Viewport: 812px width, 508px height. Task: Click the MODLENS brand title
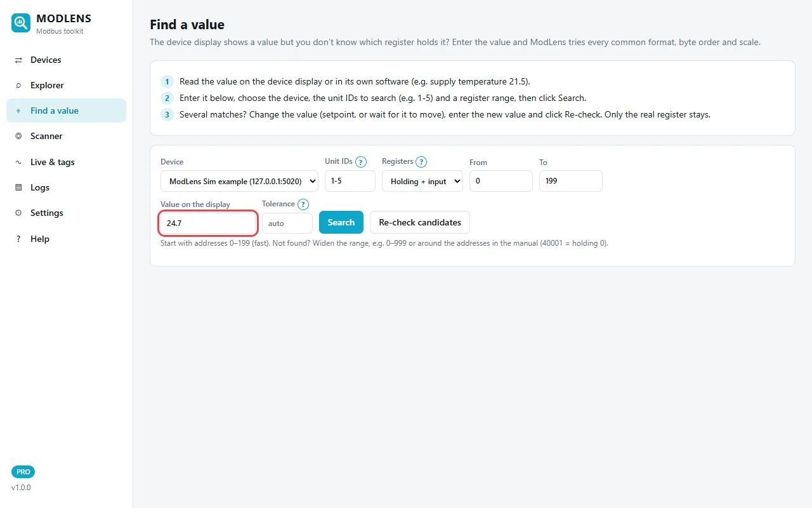(x=64, y=18)
